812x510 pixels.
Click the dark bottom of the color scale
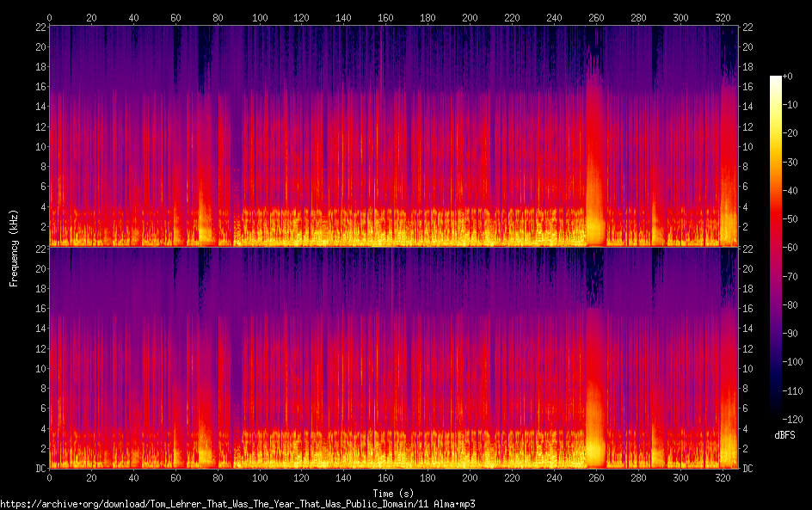coord(776,418)
